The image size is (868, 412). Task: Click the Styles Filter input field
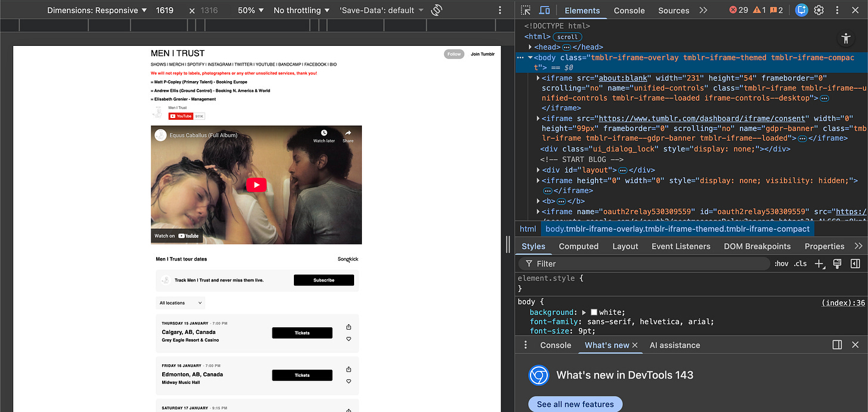[644, 264]
